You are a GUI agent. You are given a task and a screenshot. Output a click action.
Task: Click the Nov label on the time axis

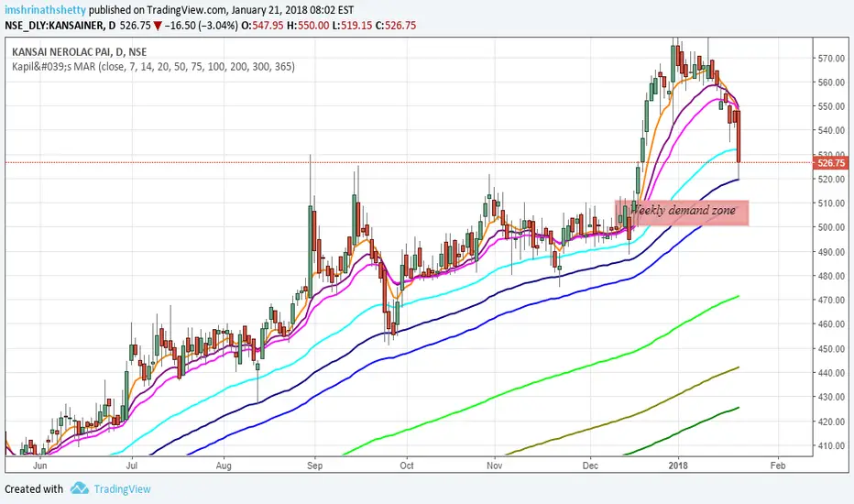pyautogui.click(x=494, y=466)
